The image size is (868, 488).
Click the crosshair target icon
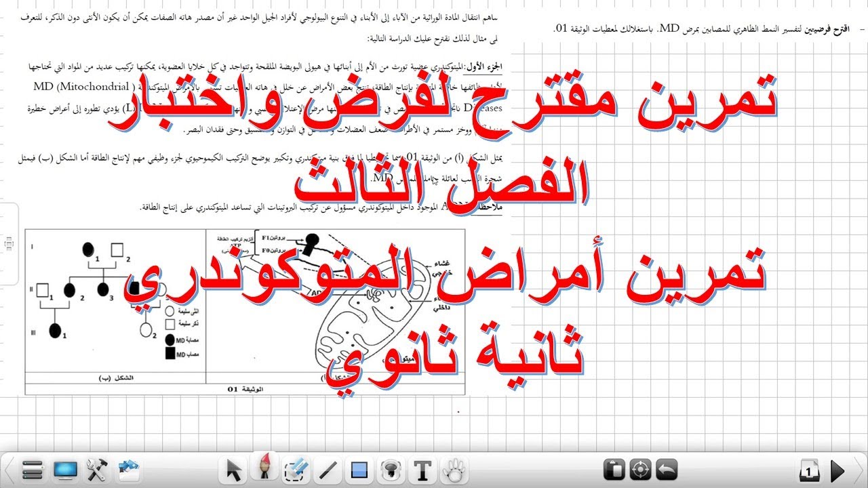[641, 469]
